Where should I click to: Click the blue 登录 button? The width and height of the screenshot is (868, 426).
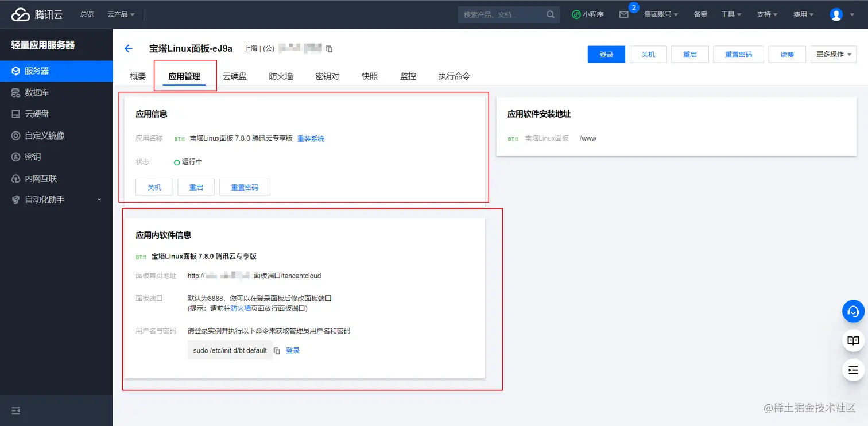click(x=606, y=54)
